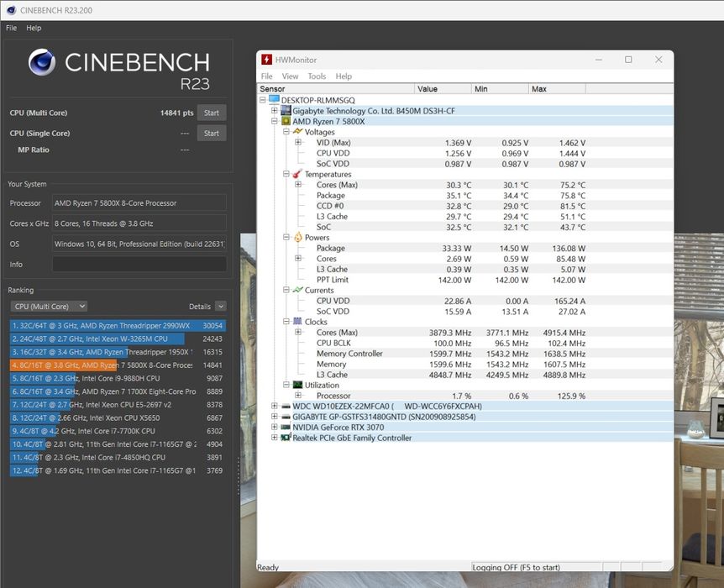724x588 pixels.
Task: Select ranking entry Intel Core i7-7700K
Action: (118, 430)
